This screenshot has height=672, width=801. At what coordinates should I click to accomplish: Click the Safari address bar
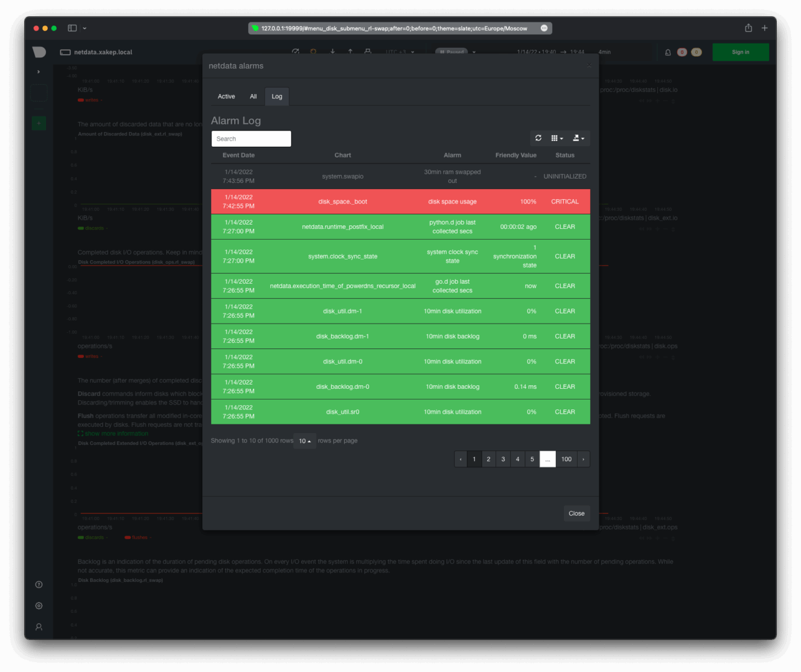400,28
